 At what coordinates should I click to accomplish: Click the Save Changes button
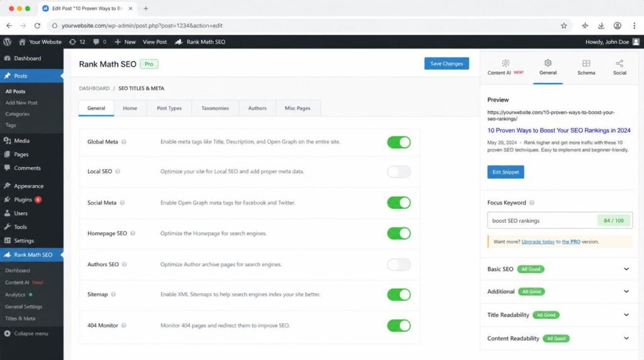[447, 64]
